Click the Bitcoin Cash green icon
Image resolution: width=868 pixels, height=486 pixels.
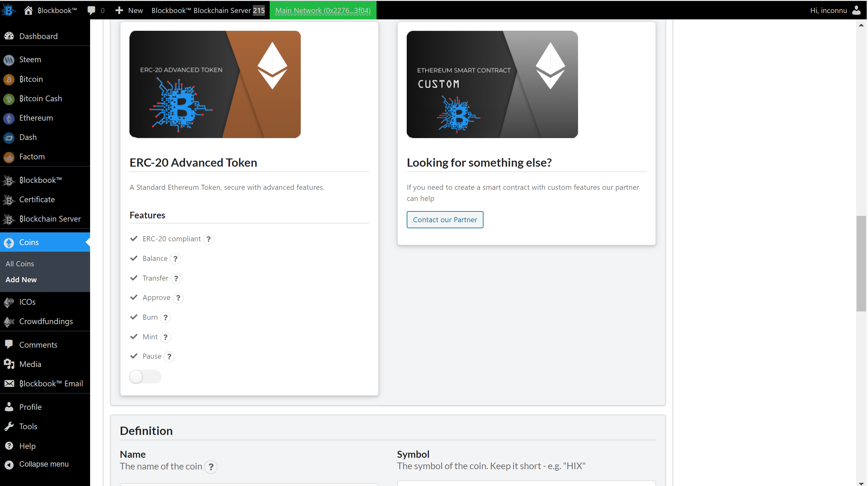coord(9,99)
